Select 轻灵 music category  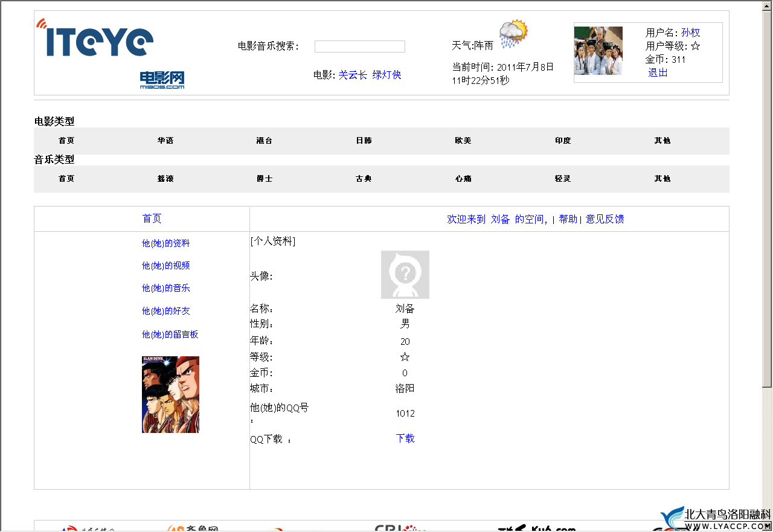[563, 179]
